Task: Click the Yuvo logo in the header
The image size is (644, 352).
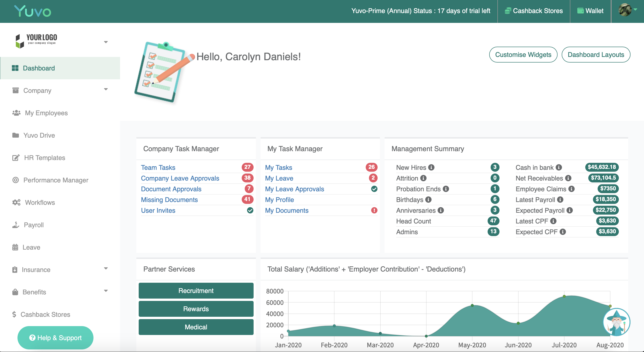Action: point(33,11)
